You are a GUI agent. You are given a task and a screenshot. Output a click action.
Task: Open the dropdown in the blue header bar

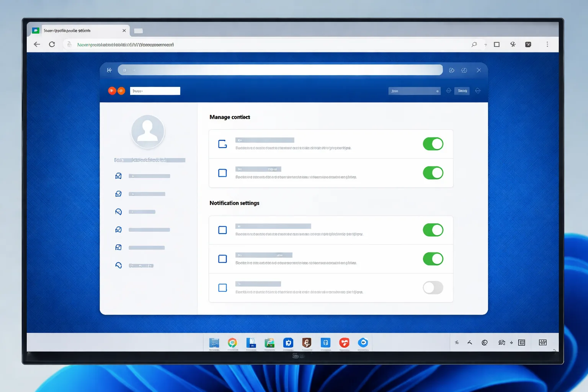pyautogui.click(x=414, y=91)
